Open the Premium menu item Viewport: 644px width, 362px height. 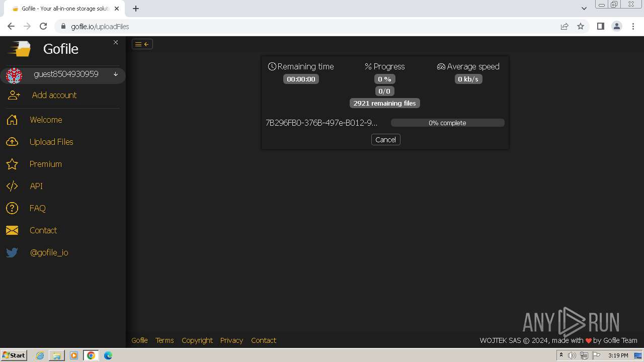click(46, 164)
